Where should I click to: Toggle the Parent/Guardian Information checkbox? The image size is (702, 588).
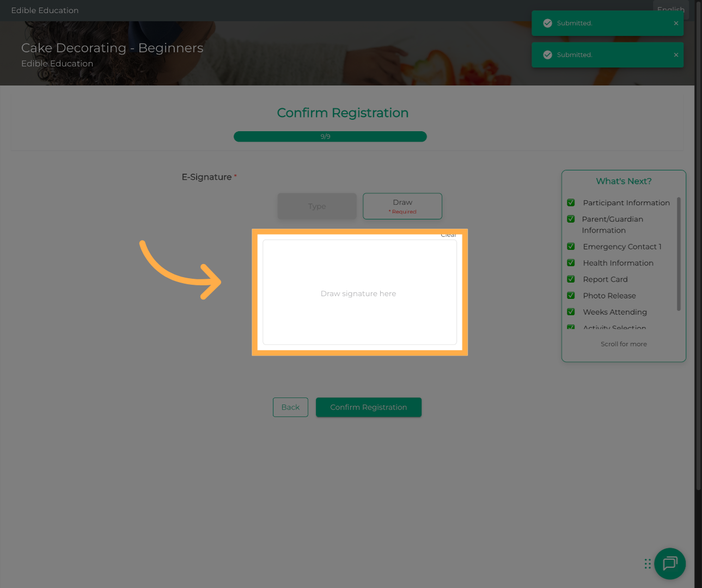[x=571, y=219]
